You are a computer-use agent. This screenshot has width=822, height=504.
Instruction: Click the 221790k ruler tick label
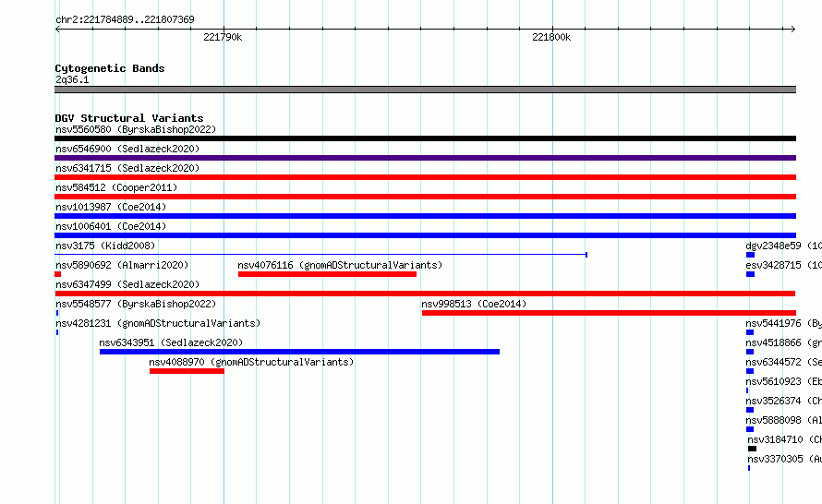(x=223, y=37)
